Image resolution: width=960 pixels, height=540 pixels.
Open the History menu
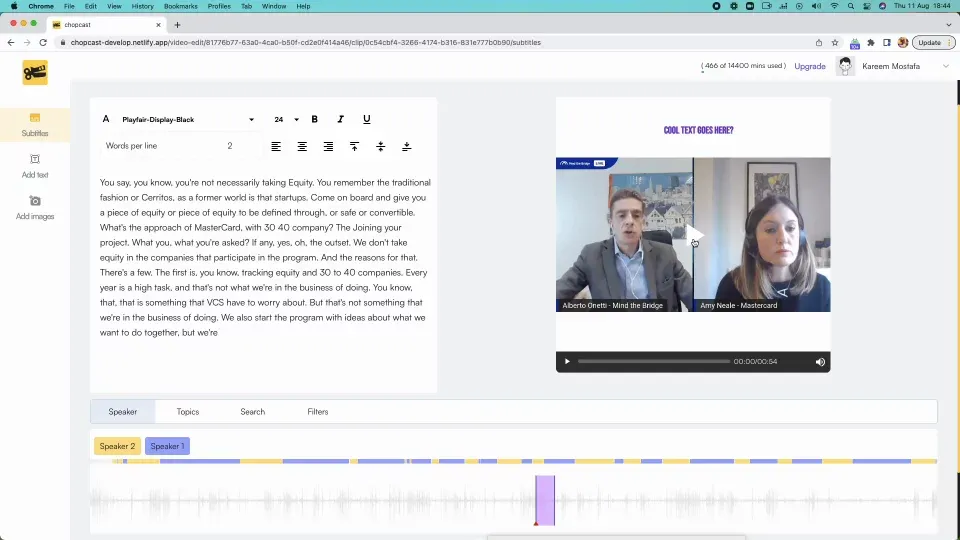click(x=143, y=6)
